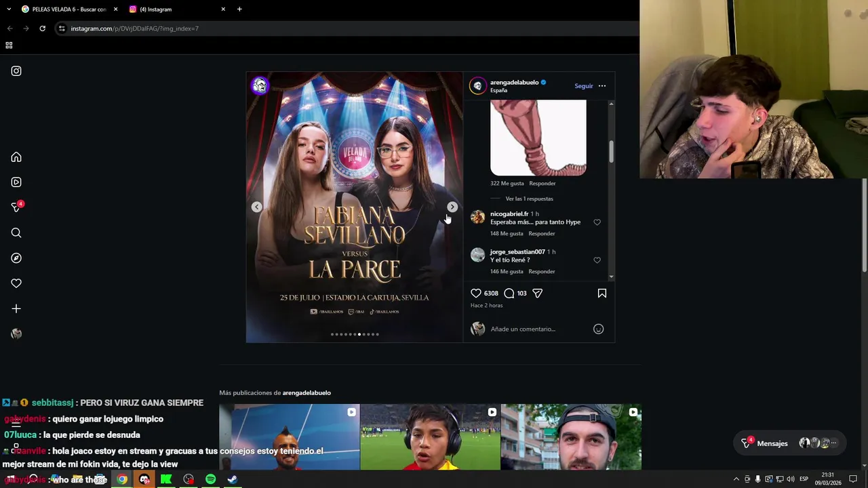The width and height of the screenshot is (868, 488).
Task: Reload the page
Action: [x=42, y=28]
